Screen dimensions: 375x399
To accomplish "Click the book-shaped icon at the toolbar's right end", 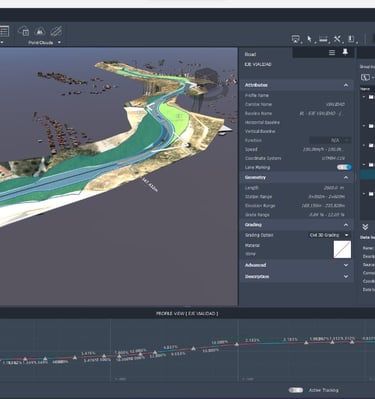I will coord(351,39).
